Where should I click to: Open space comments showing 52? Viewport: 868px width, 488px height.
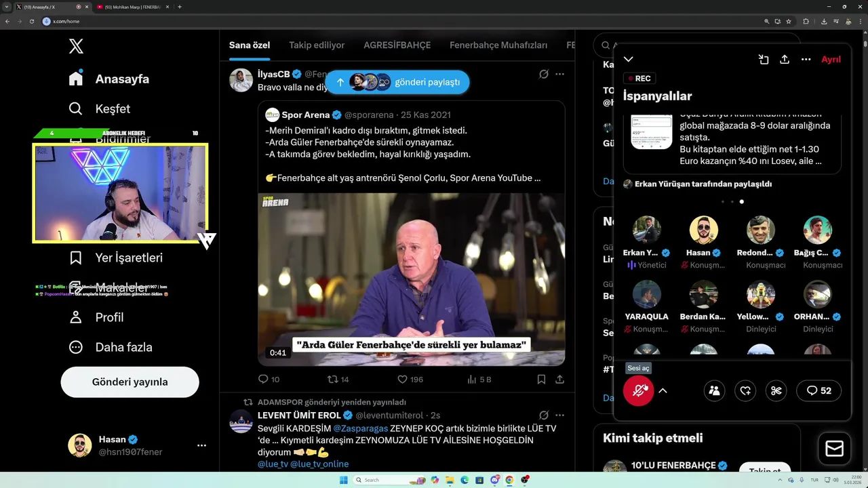click(818, 390)
